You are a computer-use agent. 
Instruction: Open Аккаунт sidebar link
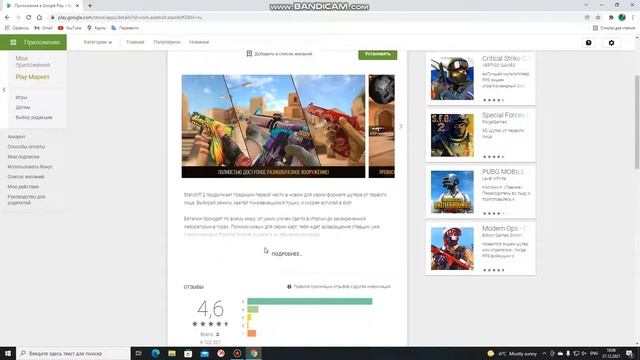point(16,137)
